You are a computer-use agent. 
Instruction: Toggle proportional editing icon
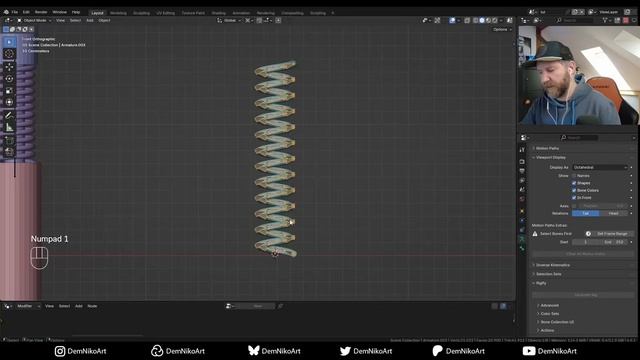pyautogui.click(x=278, y=20)
